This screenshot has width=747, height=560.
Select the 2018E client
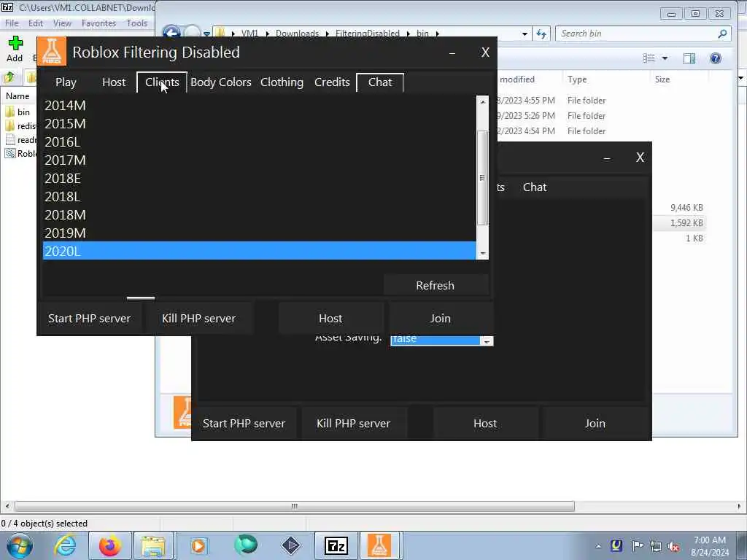[x=259, y=178]
